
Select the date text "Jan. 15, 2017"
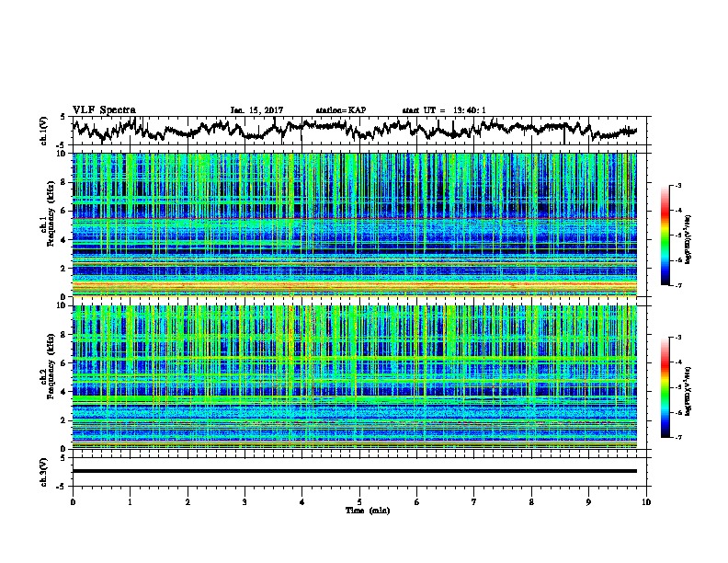click(x=256, y=110)
